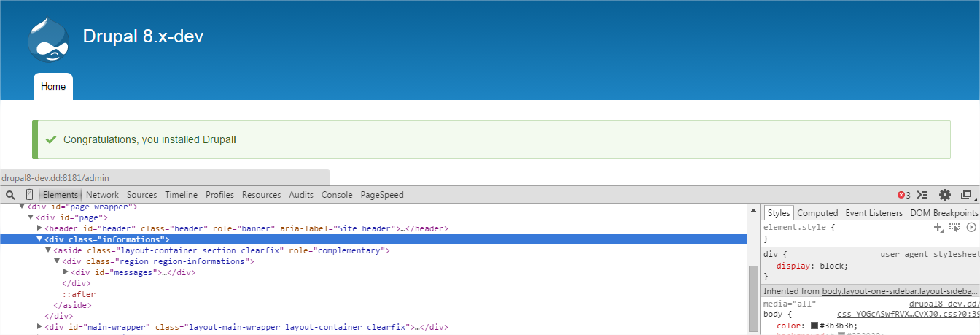Screen dimensions: 980x335
Task: Select the ::after pseudo-element row
Action: coord(79,294)
